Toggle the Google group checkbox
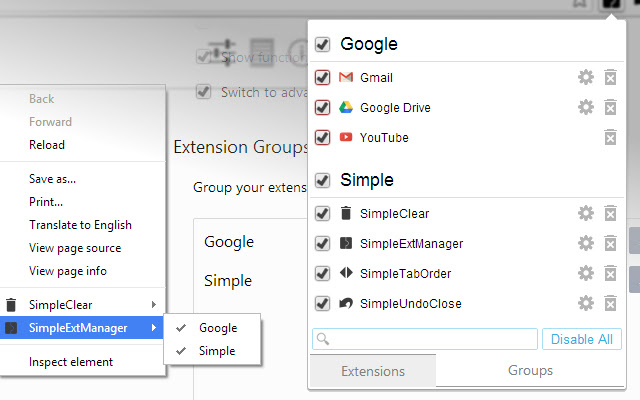Screen dimensions: 640x400 pos(323,44)
